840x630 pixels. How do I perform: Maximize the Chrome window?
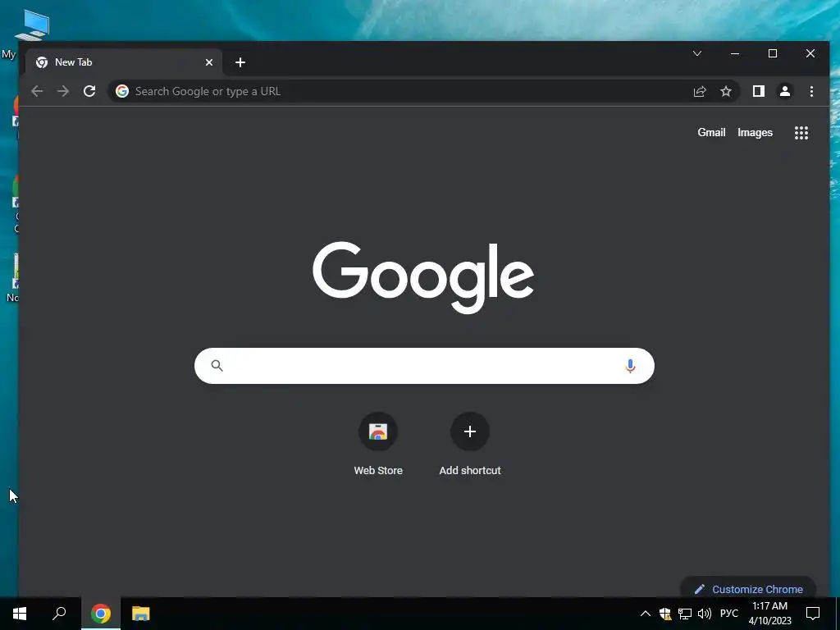coord(773,53)
